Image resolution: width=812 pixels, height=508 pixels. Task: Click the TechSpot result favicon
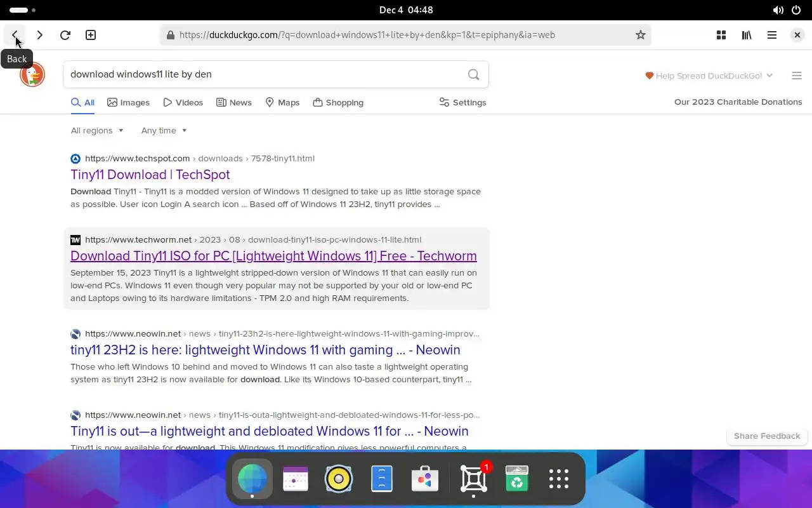click(75, 159)
